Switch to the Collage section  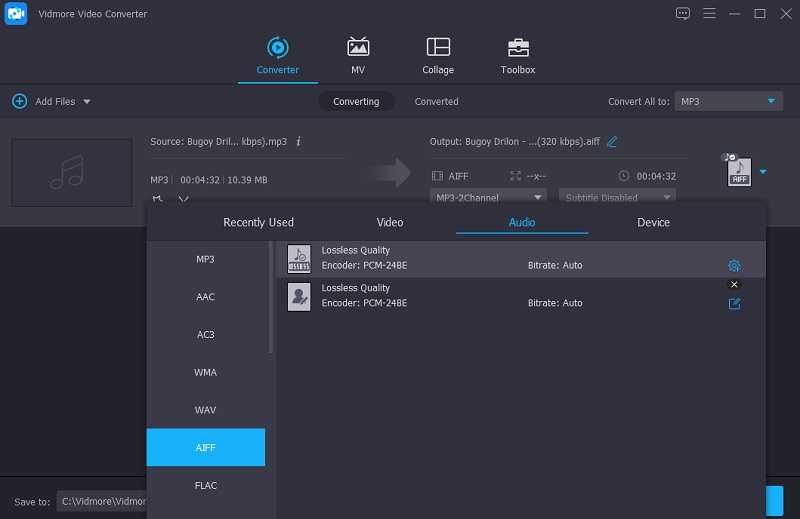point(437,56)
